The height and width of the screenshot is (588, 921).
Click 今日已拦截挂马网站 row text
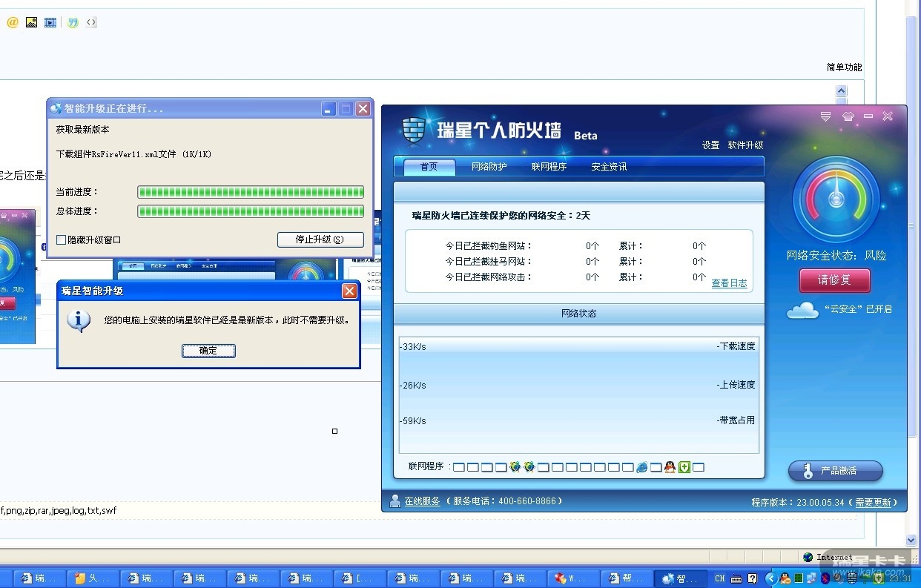pyautogui.click(x=489, y=262)
